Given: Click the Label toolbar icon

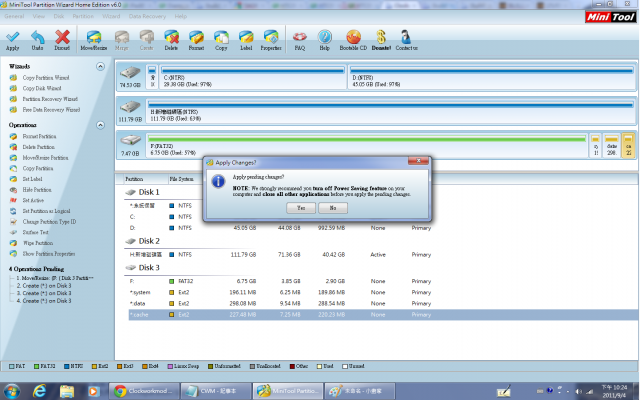Looking at the screenshot, I should click(246, 40).
